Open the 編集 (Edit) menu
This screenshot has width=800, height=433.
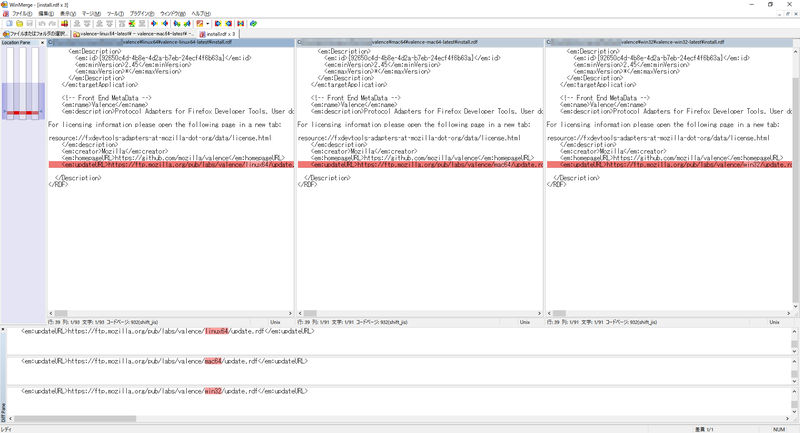click(46, 14)
